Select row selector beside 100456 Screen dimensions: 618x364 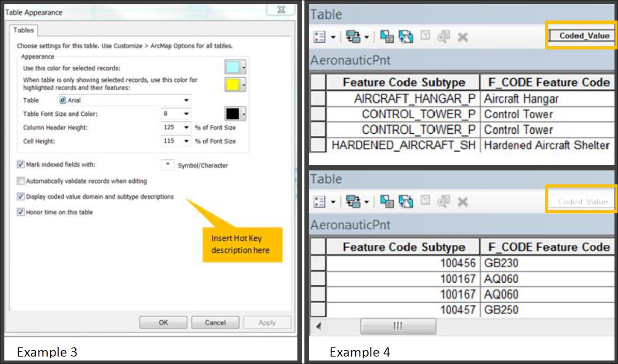[x=318, y=263]
